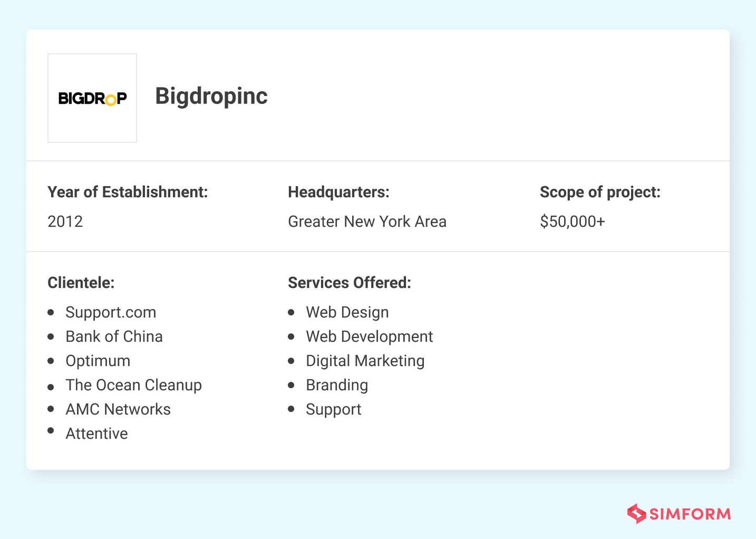This screenshot has height=539, width=756.
Task: Select Greater New York Area text
Action: click(367, 222)
